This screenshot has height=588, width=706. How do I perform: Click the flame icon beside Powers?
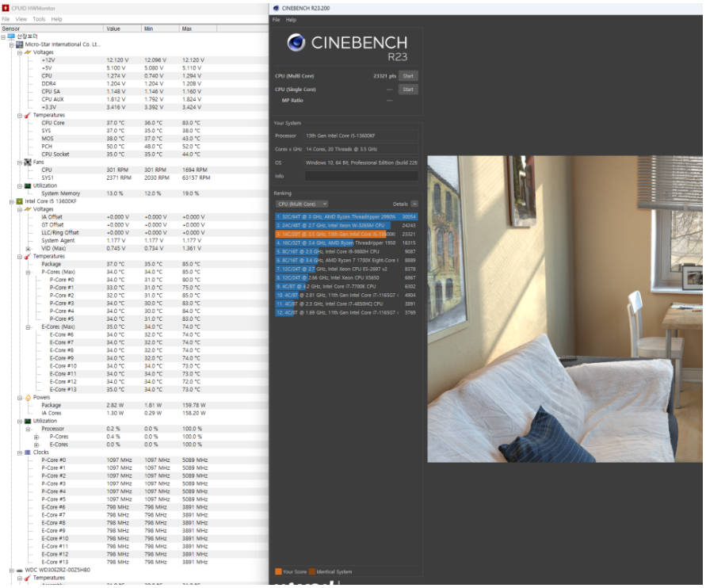28,398
